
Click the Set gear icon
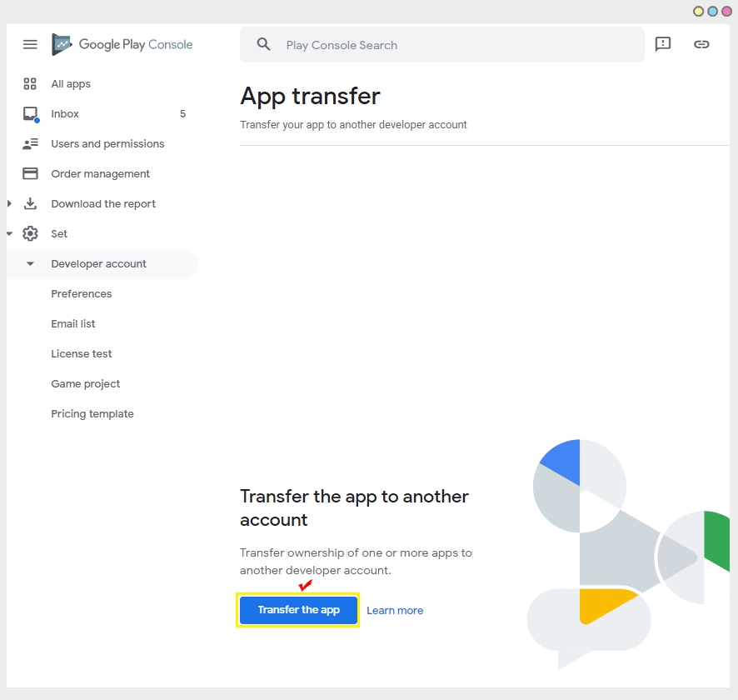[30, 233]
